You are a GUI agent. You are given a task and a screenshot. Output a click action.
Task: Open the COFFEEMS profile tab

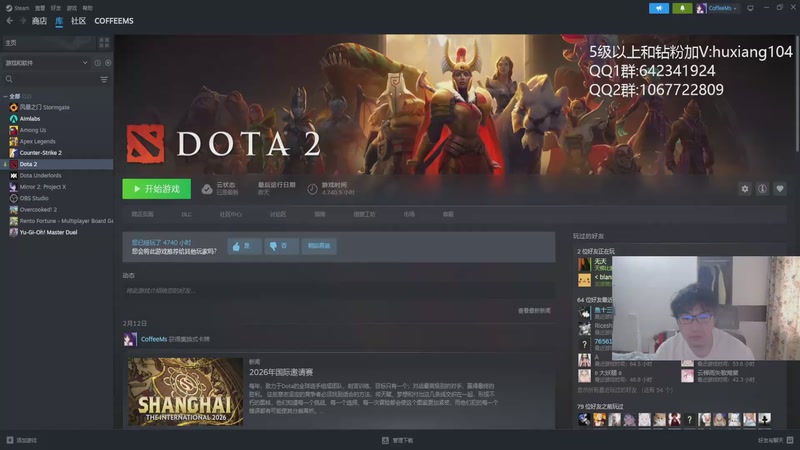(x=114, y=21)
